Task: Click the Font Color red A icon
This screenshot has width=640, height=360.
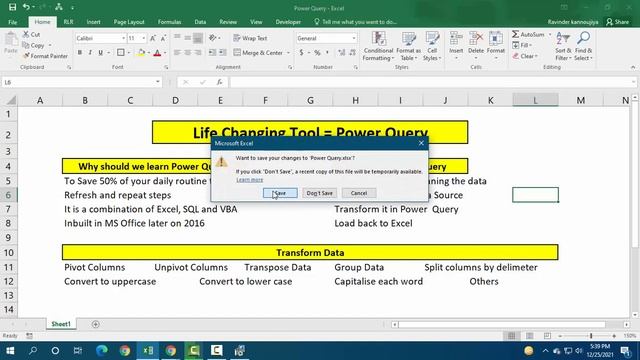Action: point(157,52)
